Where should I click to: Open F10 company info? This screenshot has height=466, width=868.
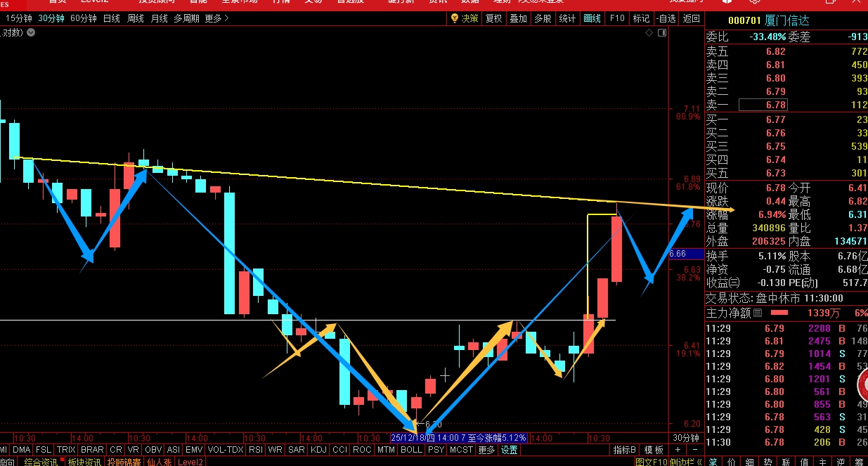(617, 18)
